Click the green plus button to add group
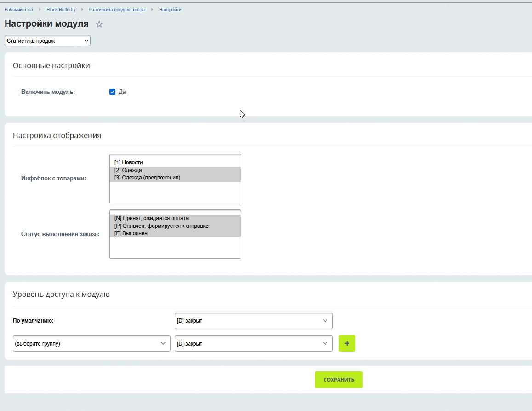The image size is (532, 411). [347, 343]
